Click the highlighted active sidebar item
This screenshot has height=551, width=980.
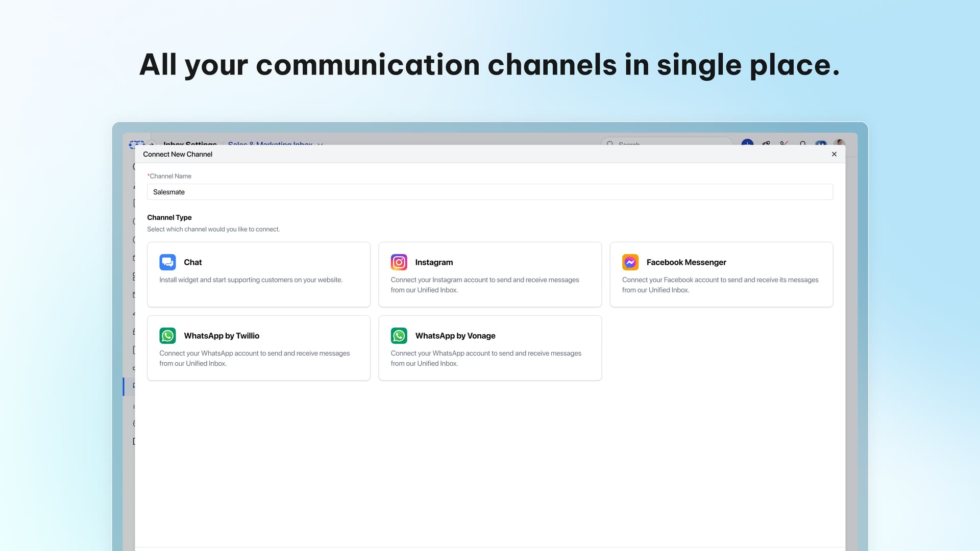tap(131, 386)
